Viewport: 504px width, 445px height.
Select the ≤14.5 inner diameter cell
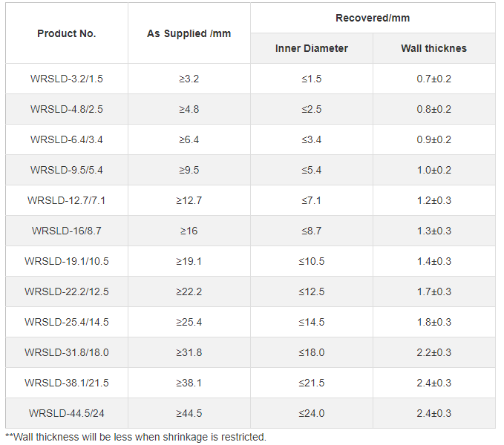tap(312, 322)
